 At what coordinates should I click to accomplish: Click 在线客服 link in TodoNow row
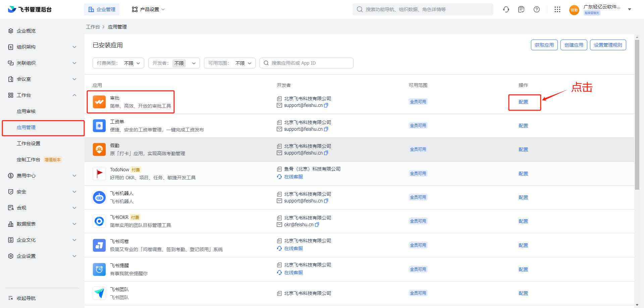coord(293,177)
